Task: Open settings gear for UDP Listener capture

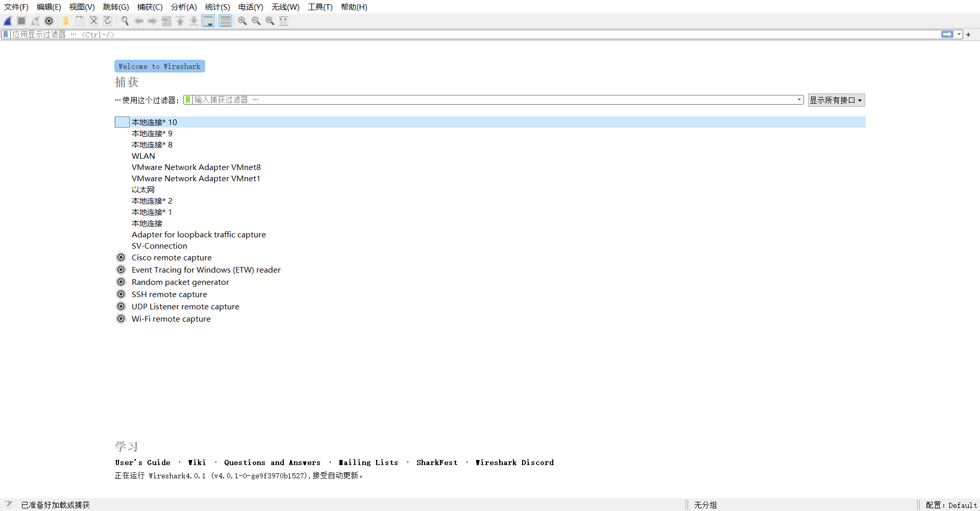Action: pos(121,306)
